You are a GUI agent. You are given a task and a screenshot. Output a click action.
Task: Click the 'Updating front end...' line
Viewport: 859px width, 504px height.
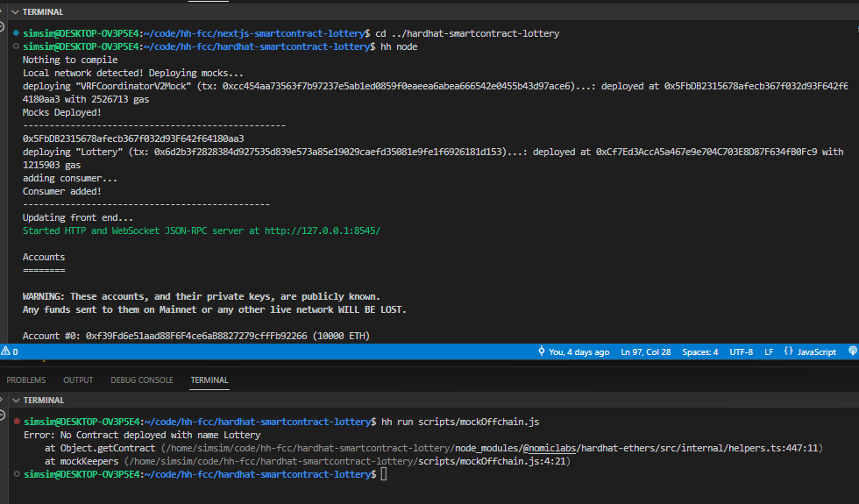click(78, 217)
